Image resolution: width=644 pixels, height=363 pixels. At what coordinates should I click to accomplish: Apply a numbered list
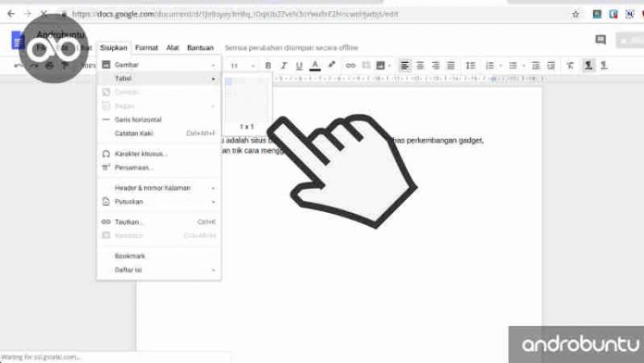(x=489, y=66)
